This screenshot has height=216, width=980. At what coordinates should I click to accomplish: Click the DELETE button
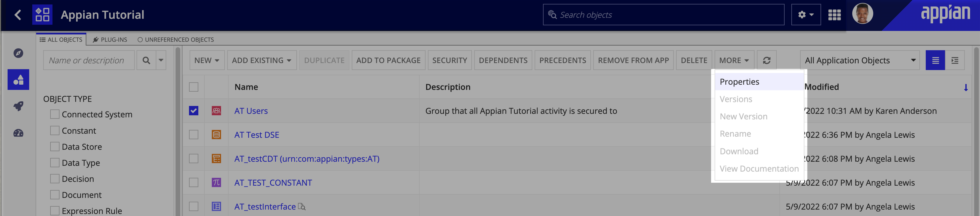point(694,60)
